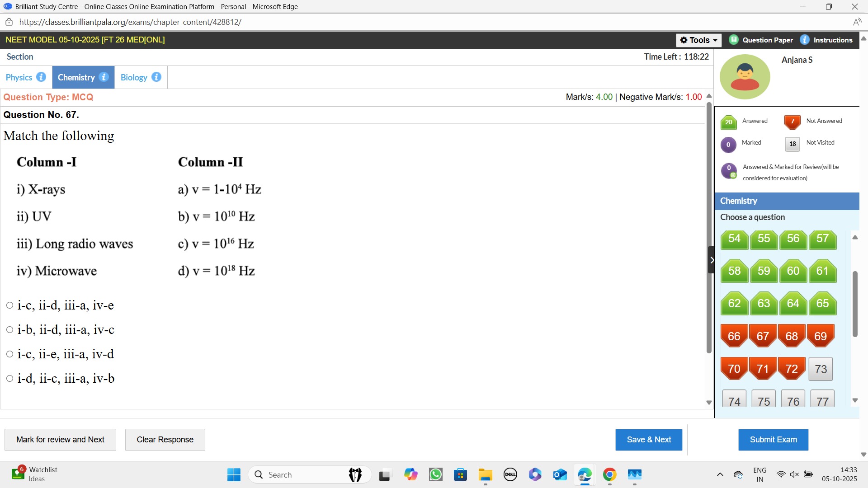Open the Tools dropdown menu

(698, 40)
